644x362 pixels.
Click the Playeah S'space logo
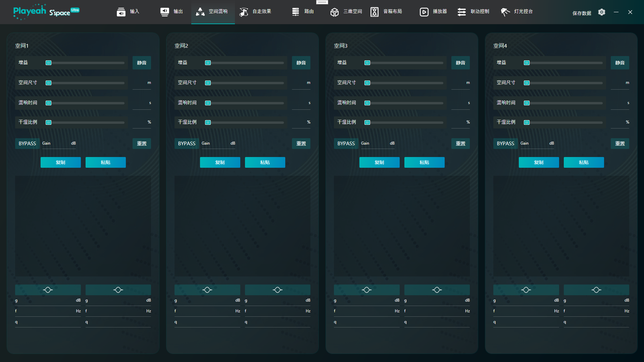pyautogui.click(x=46, y=12)
